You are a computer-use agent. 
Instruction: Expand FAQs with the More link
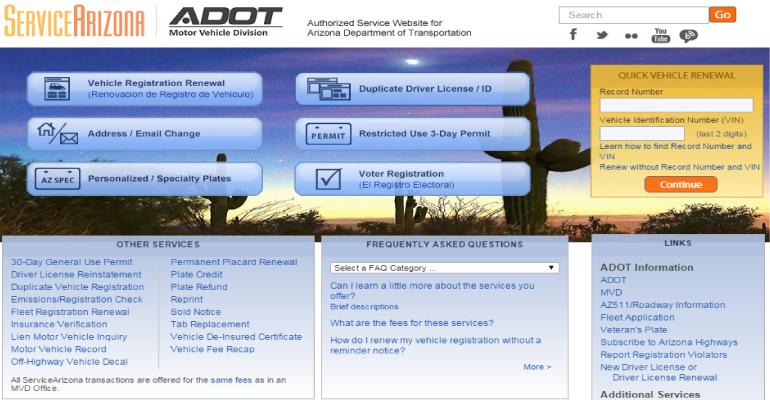tap(536, 367)
